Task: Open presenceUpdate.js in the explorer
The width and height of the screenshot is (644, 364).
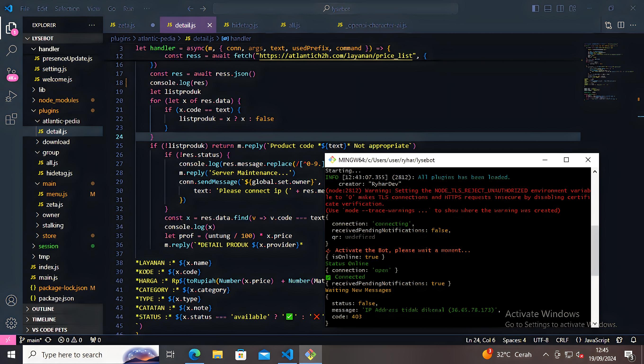Action: (67, 59)
